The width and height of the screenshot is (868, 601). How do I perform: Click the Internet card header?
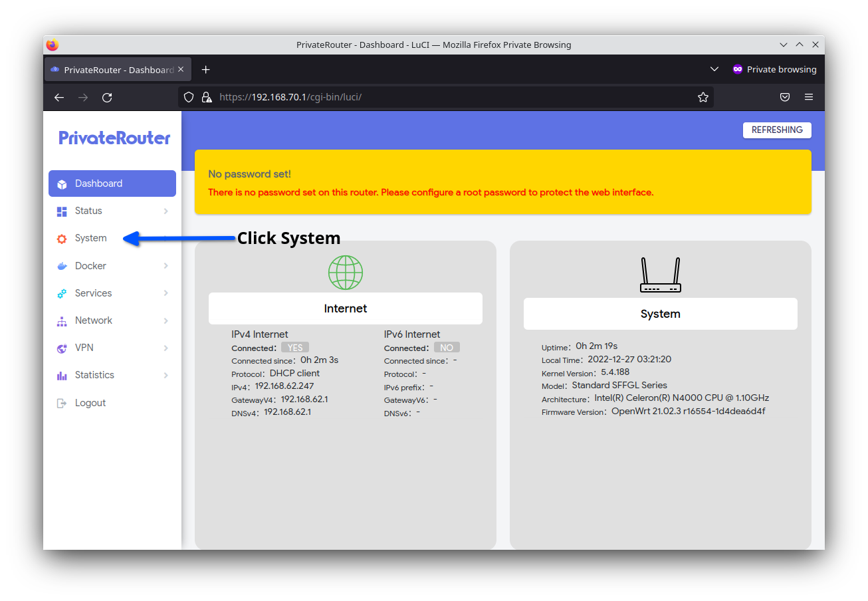click(x=346, y=308)
